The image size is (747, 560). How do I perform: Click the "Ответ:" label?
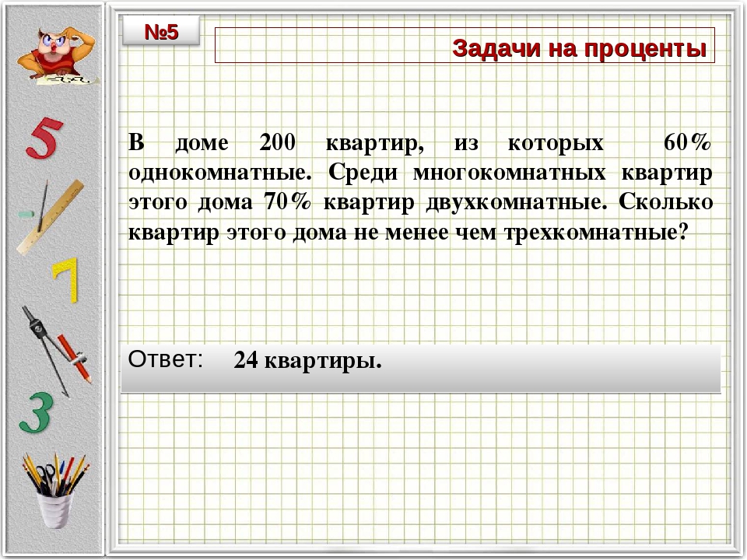pyautogui.click(x=166, y=359)
